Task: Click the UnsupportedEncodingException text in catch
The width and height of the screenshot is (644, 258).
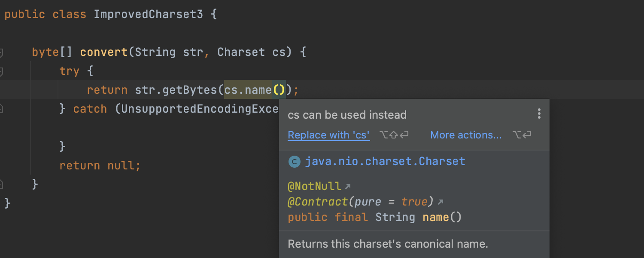Action: point(200,109)
